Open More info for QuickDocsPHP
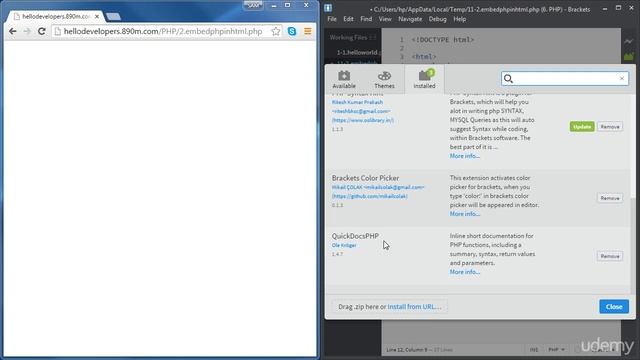Image resolution: width=640 pixels, height=360 pixels. (x=464, y=272)
